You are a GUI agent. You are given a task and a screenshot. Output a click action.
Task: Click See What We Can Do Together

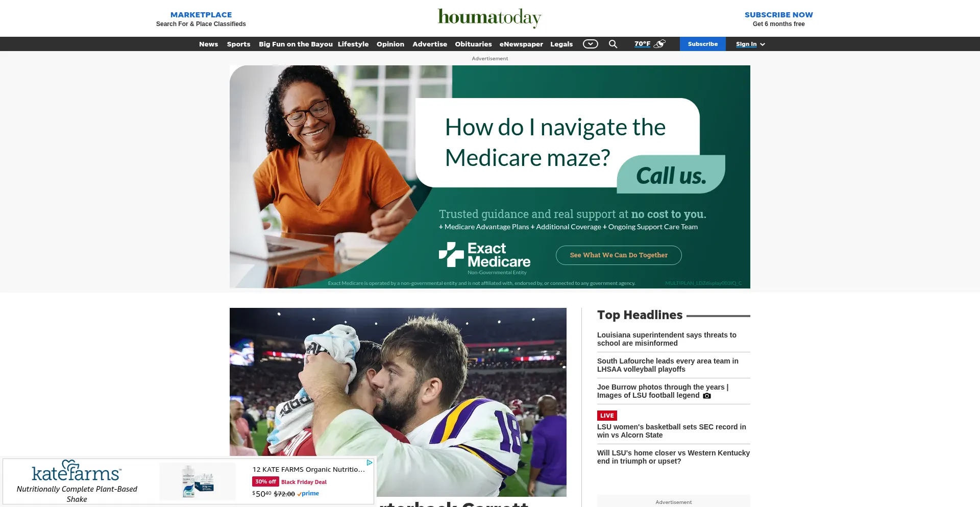[x=619, y=255]
